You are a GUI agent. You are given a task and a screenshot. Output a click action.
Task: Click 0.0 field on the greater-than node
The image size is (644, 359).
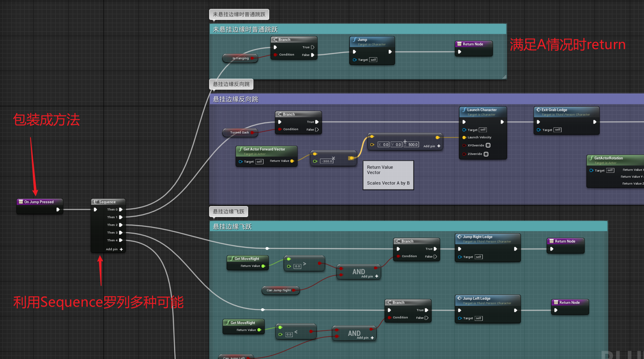pos(297,267)
